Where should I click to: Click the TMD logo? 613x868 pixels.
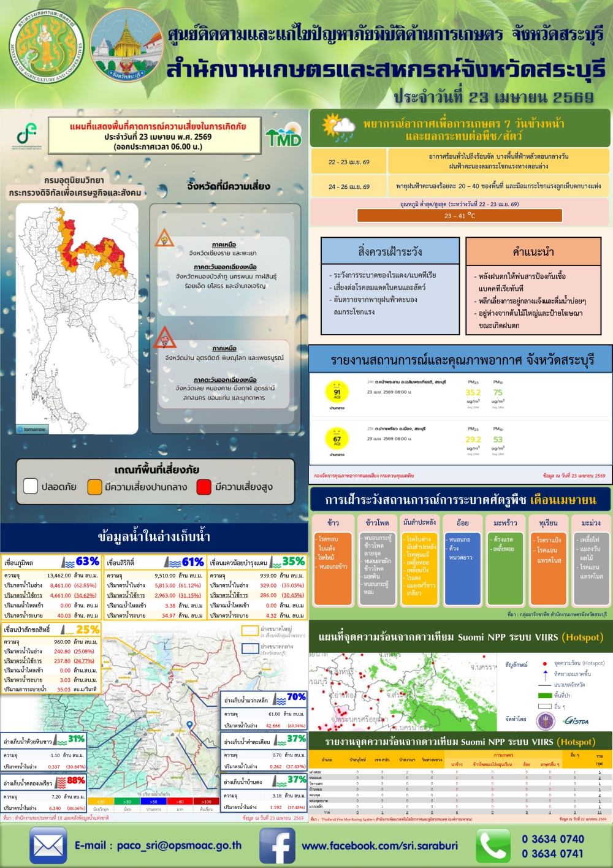point(284,135)
